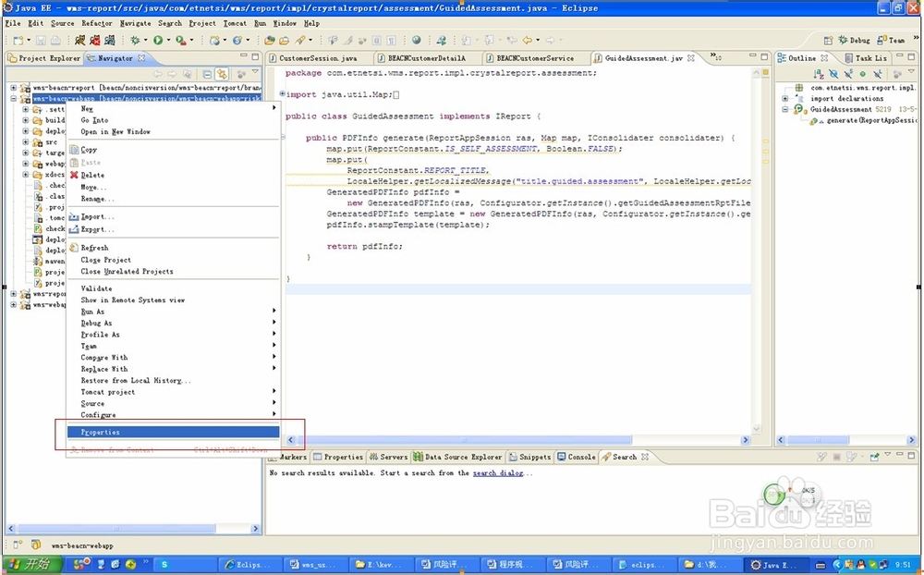Click Collapse All icon in Navigator
Image resolution: width=924 pixels, height=575 pixels.
pos(207,74)
